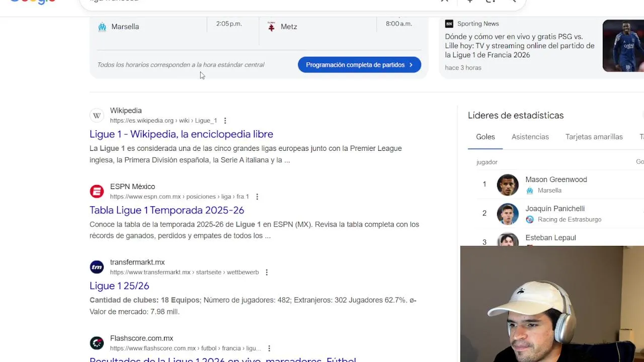Click the espn.com.mx breadcrumb URL

coord(180,197)
